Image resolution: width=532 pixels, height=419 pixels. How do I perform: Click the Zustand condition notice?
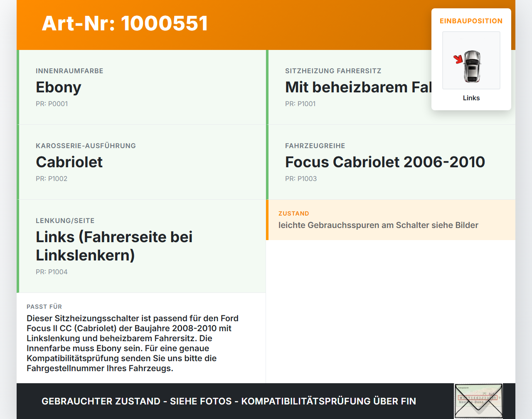point(391,220)
